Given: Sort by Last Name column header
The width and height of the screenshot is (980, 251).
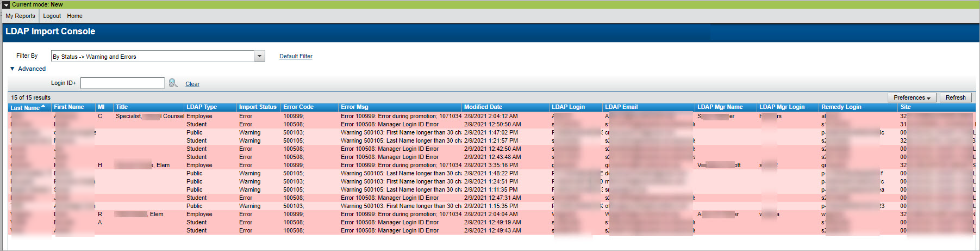Looking at the screenshot, I should pos(26,108).
